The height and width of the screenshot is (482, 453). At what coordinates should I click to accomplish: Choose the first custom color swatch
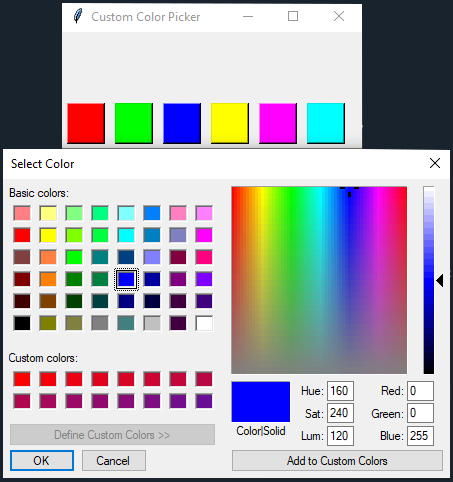[x=22, y=379]
